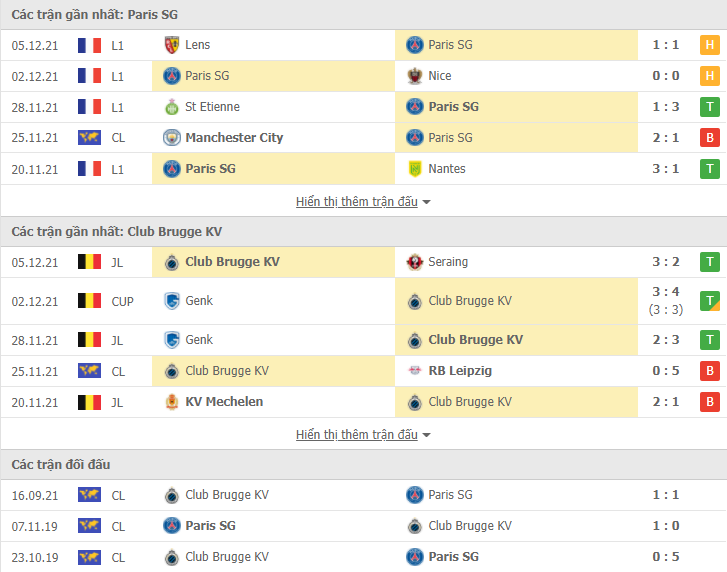Open the Manchester City team link
The width and height of the screenshot is (727, 572).
coord(234,138)
